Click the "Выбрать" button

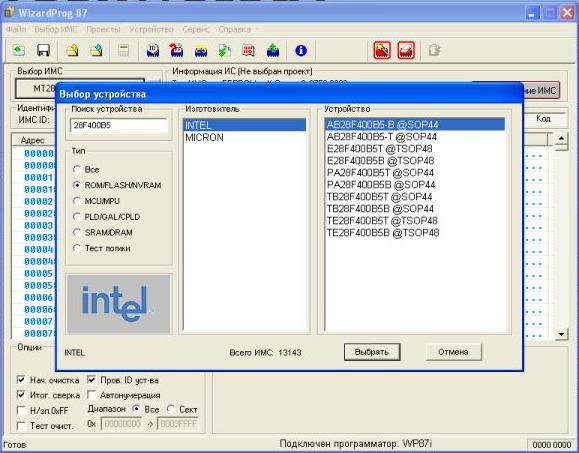(x=372, y=352)
